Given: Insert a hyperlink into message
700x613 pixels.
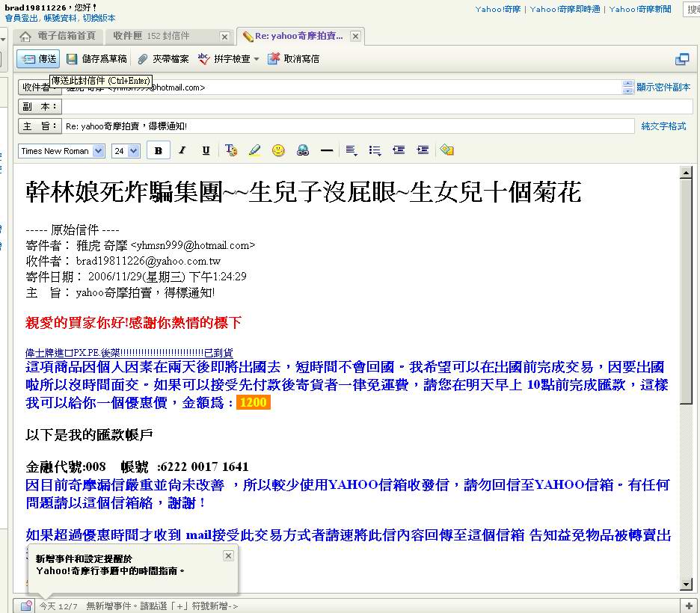Looking at the screenshot, I should click(x=302, y=150).
